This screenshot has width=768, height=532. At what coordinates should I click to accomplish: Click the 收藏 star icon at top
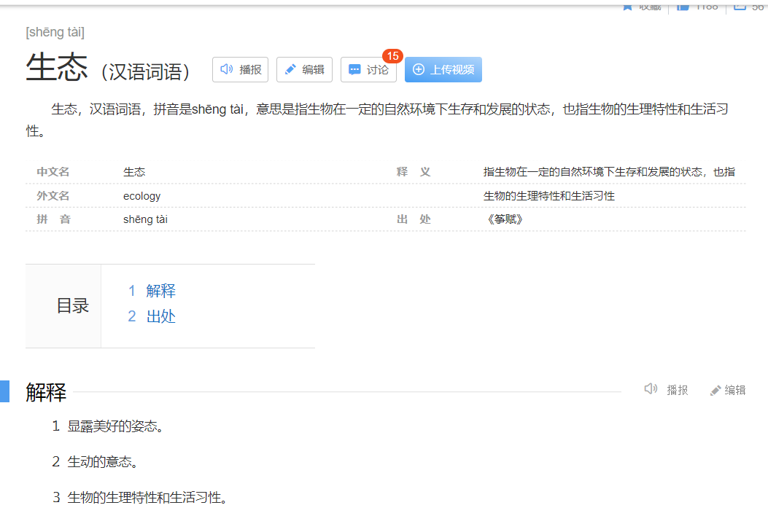(x=627, y=7)
